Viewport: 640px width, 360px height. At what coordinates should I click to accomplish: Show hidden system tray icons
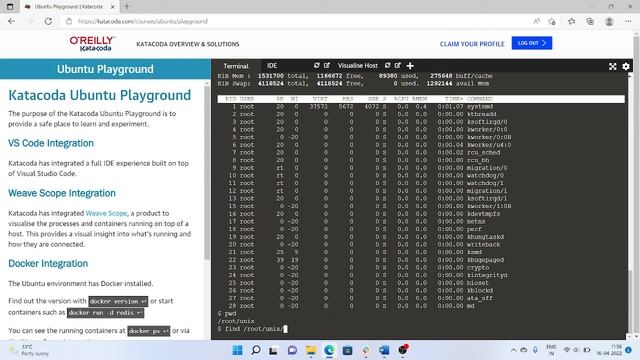pyautogui.click(x=513, y=350)
